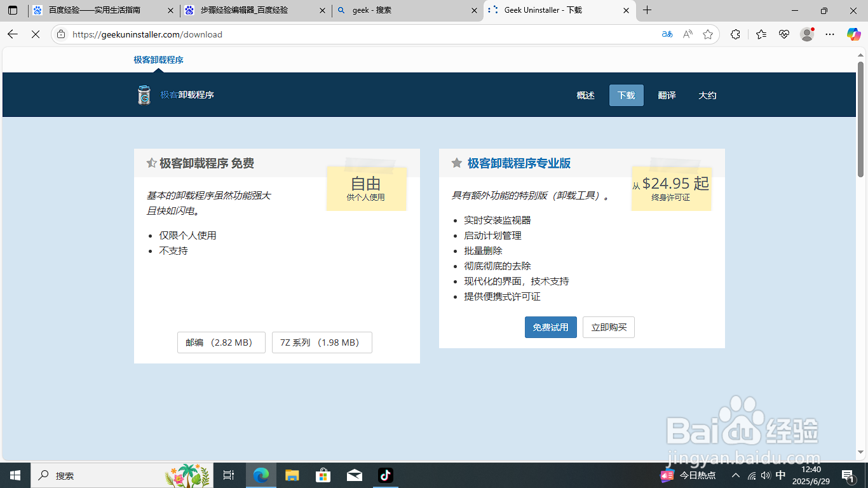Click inside the address bar field

point(254,34)
